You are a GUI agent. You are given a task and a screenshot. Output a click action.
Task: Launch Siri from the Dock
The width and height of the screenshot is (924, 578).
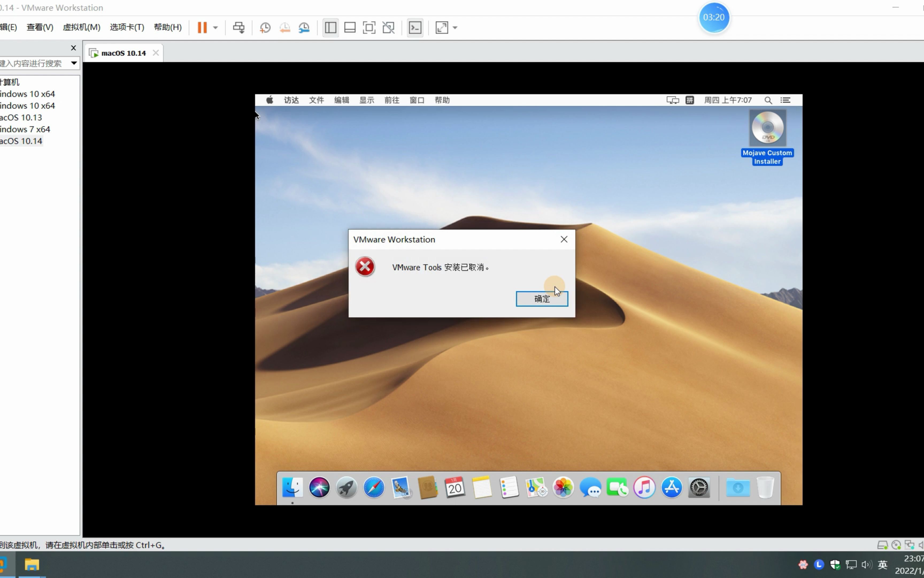click(x=319, y=487)
